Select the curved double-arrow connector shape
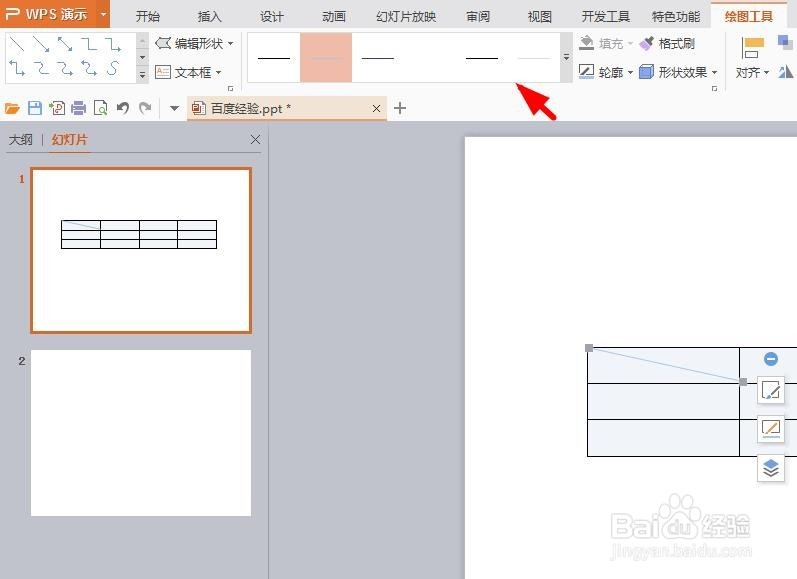Screen dimensions: 797x579 click(x=89, y=68)
